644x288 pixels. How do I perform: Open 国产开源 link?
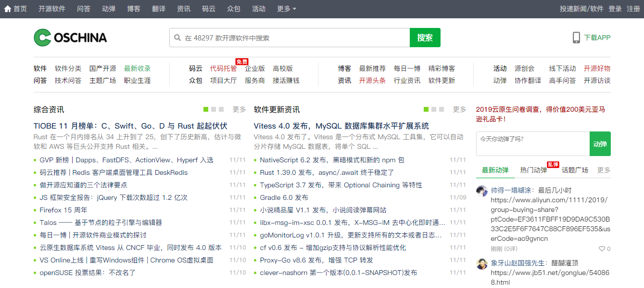pyautogui.click(x=103, y=68)
